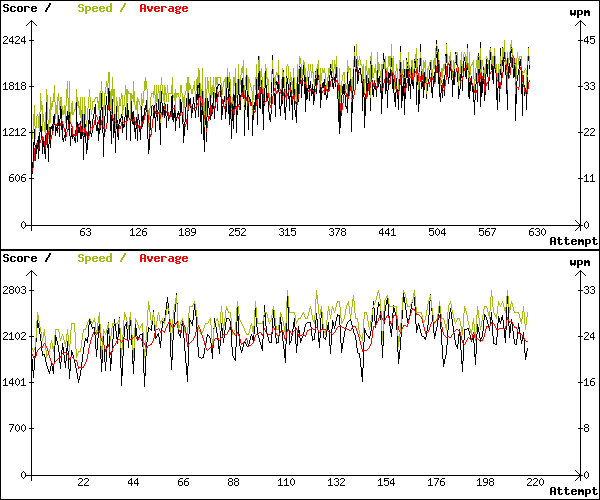Screen dimensions: 600x500
Task: Click the yellow Speed legend in bottom chart
Action: 95,258
